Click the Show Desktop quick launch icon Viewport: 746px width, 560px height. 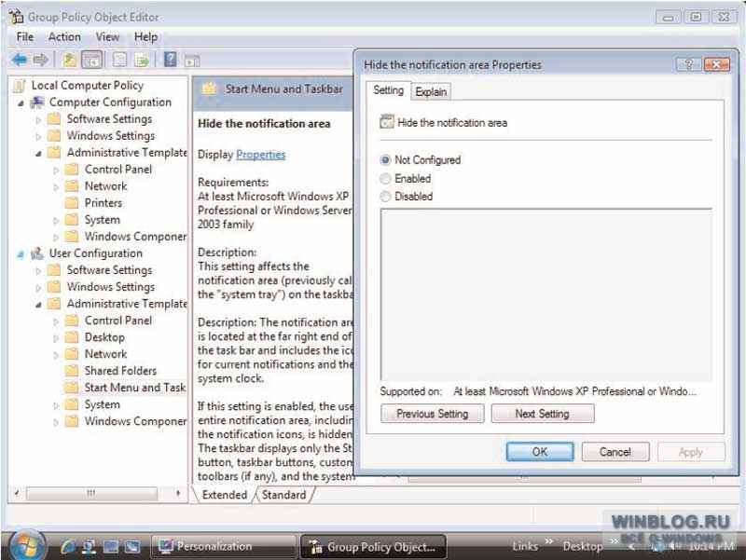tap(111, 547)
